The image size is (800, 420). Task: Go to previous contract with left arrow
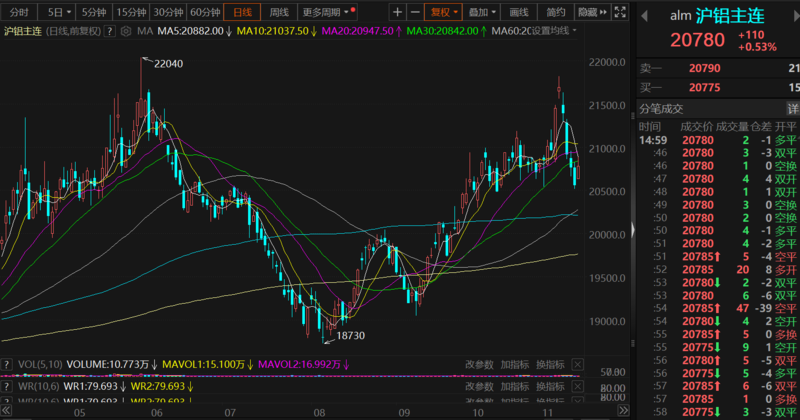pyautogui.click(x=642, y=15)
